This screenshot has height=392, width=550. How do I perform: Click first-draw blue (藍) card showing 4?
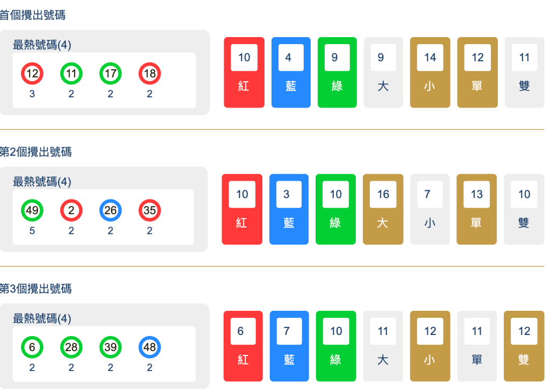291,72
